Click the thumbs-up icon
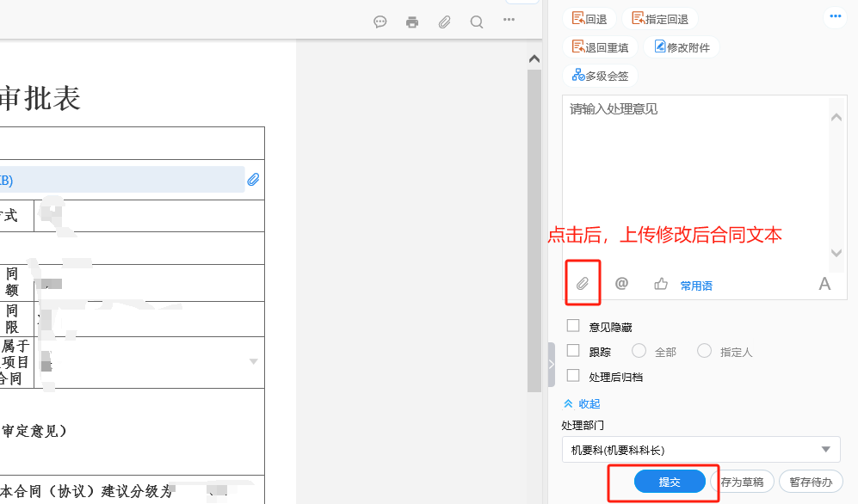This screenshot has width=858, height=504. [661, 284]
